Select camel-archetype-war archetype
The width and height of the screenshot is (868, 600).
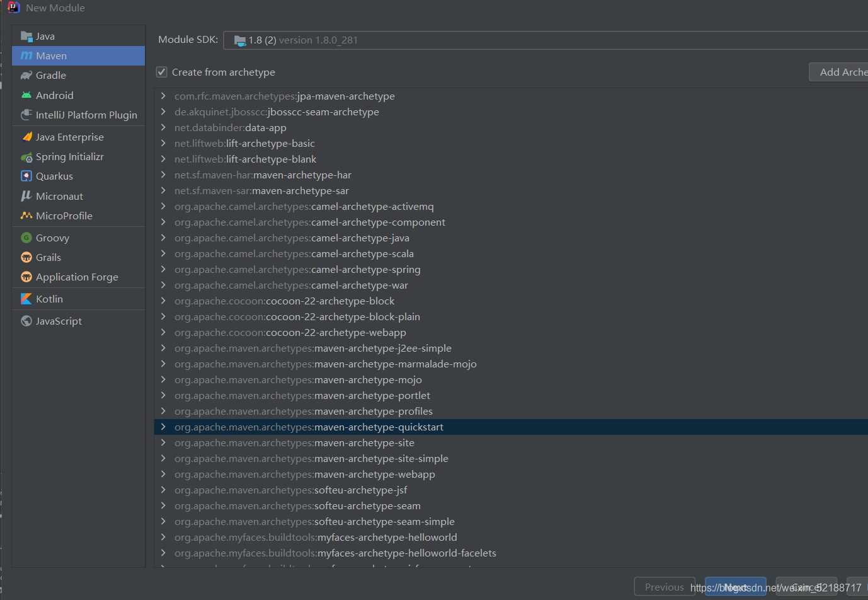(511, 285)
